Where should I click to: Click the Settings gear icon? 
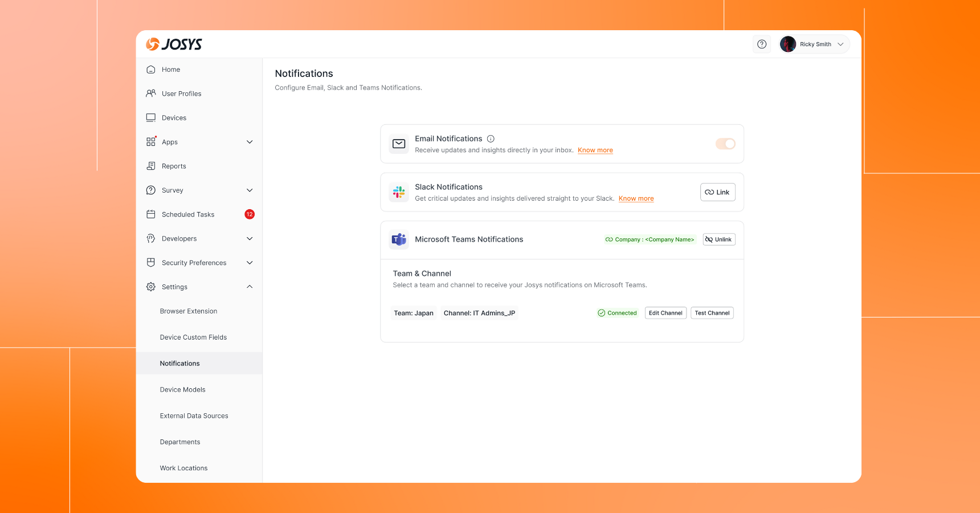tap(151, 287)
